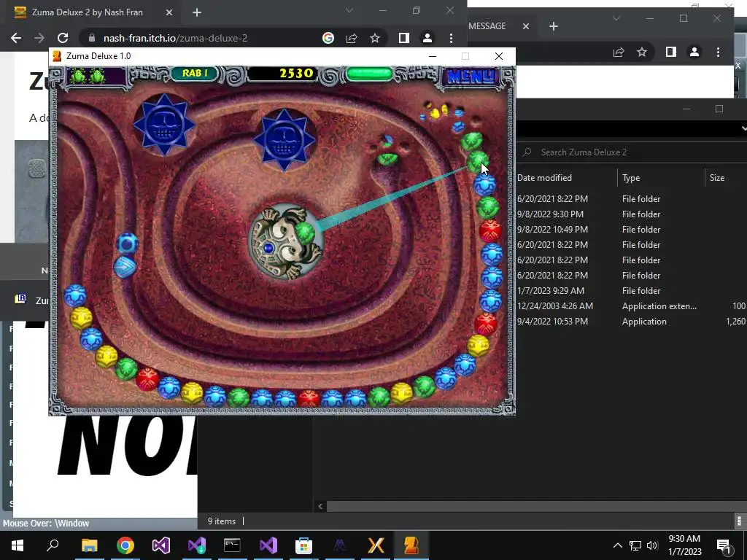Screen dimensions: 747x560
Task: Click Google icon in front Chrome address bar
Action: (328, 38)
